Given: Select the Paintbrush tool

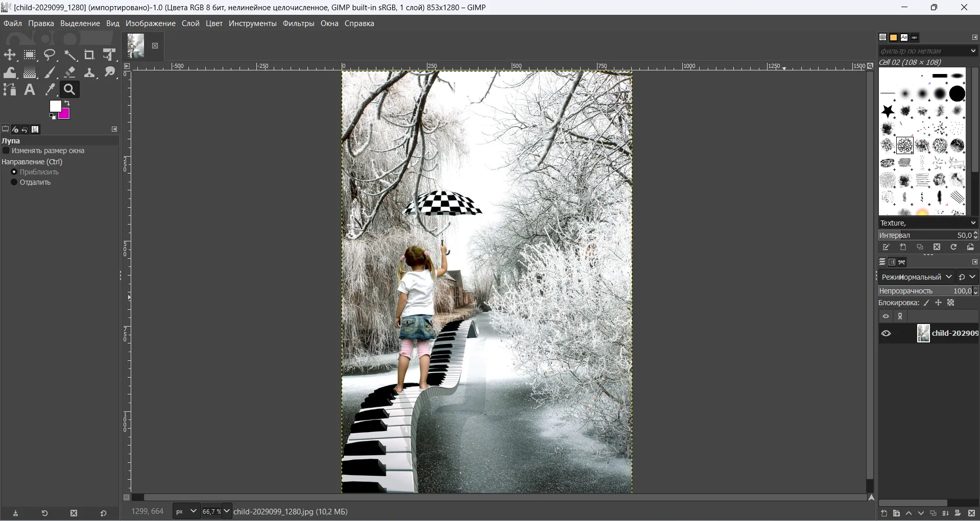Looking at the screenshot, I should [x=50, y=73].
